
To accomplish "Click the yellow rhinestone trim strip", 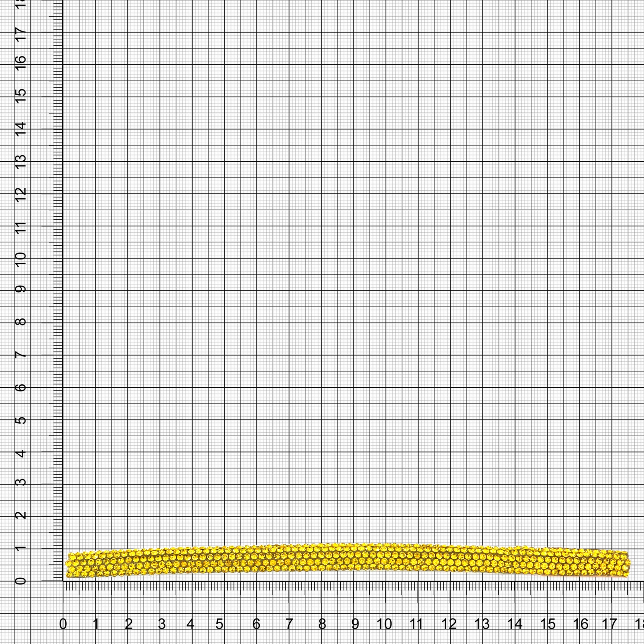I will (x=348, y=561).
